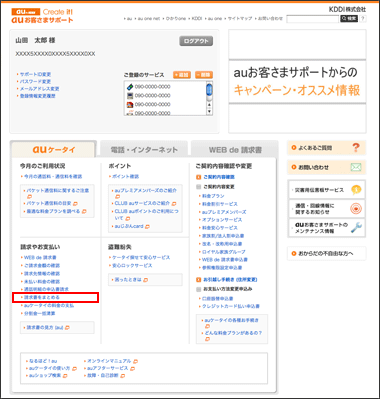Open the 登録情報変更履歴 link
The height and width of the screenshot is (399, 380).
[37, 96]
